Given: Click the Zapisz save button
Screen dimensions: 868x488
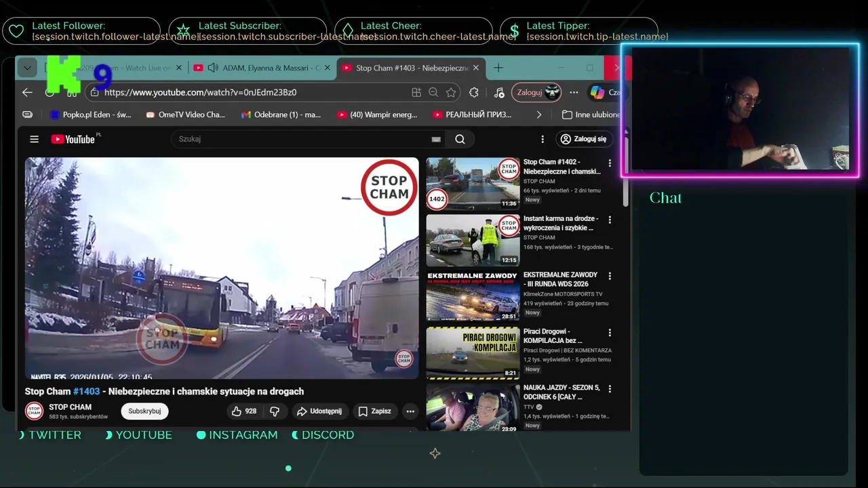Looking at the screenshot, I should [x=374, y=411].
